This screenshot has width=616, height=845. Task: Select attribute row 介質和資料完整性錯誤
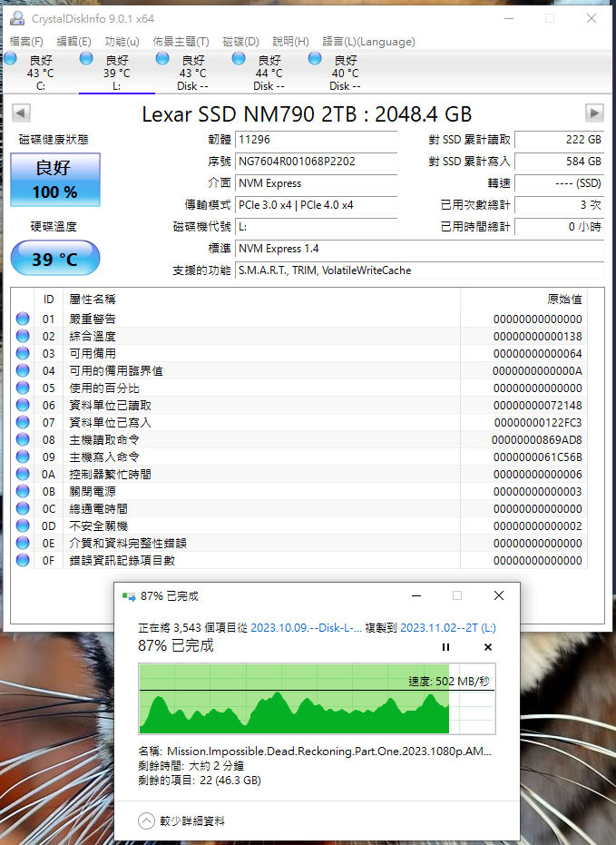pos(299,543)
